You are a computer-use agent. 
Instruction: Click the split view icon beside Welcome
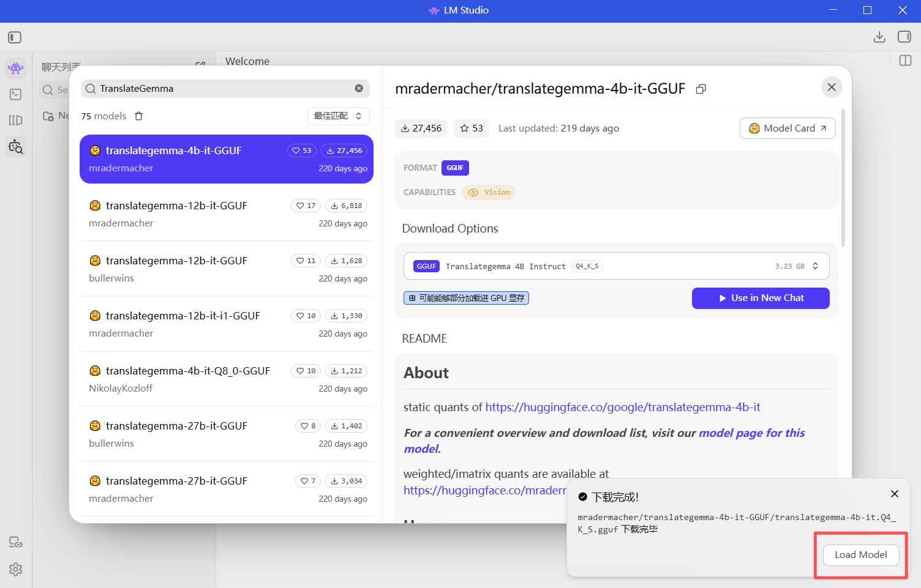pos(906,61)
